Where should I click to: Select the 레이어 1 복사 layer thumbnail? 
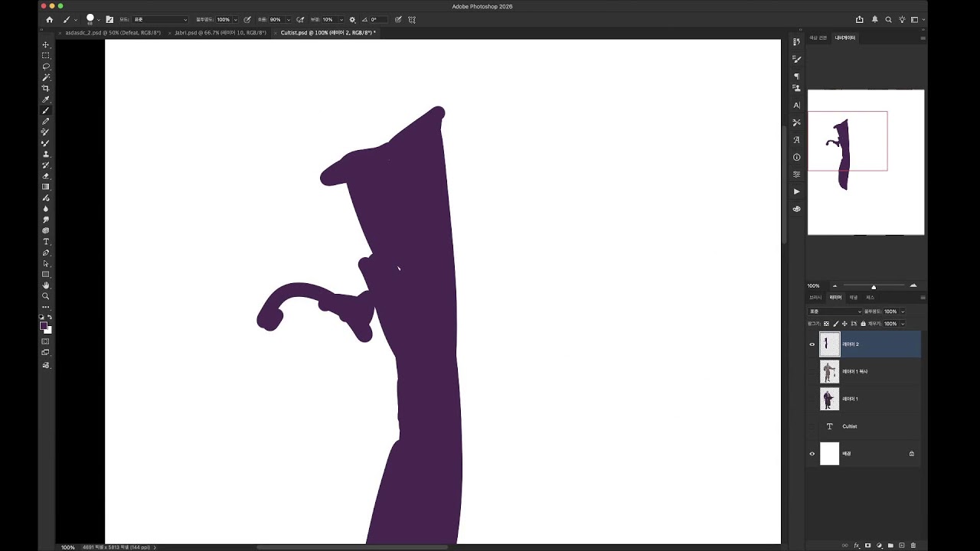click(x=829, y=372)
